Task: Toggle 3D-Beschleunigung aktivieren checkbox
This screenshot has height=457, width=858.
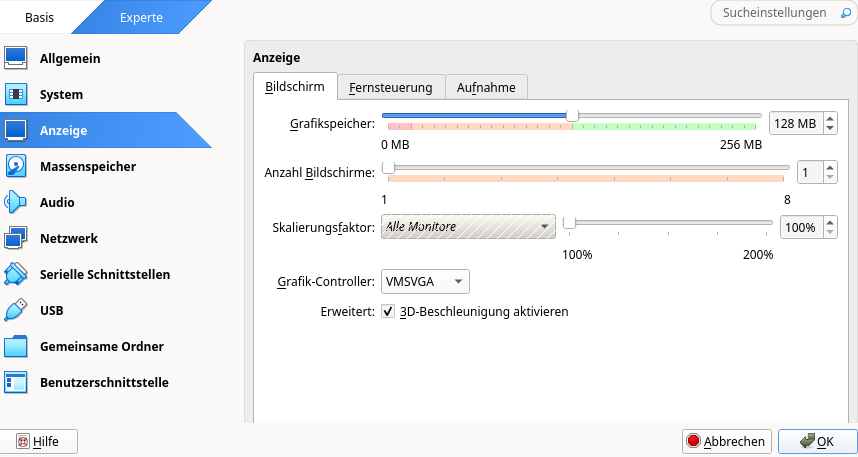Action: coord(388,312)
